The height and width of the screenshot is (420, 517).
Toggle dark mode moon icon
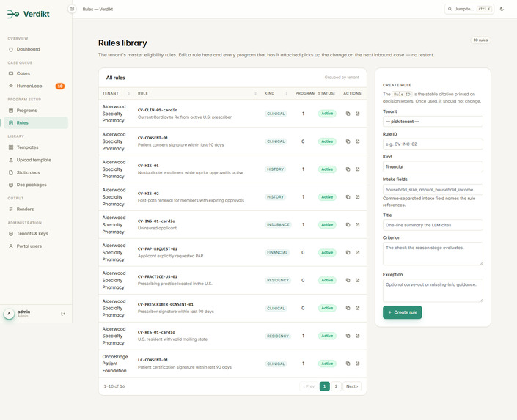[x=502, y=9]
